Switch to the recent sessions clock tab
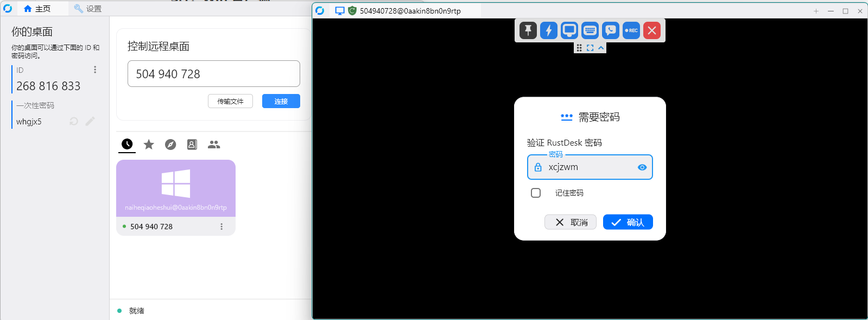Screen dimensions: 868x320 click(x=127, y=144)
